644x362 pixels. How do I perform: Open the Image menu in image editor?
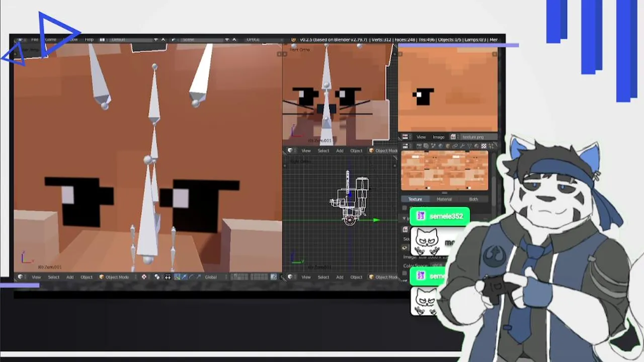pyautogui.click(x=438, y=137)
